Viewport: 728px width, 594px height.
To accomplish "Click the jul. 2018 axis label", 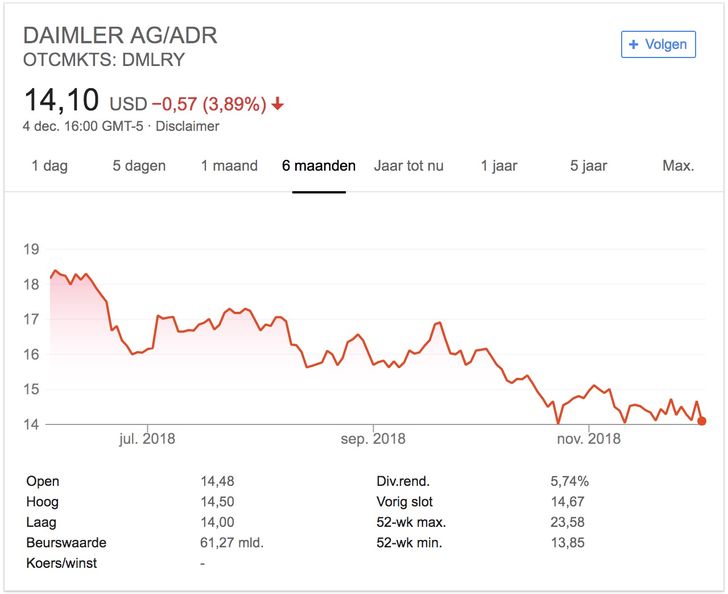I will coord(147,439).
